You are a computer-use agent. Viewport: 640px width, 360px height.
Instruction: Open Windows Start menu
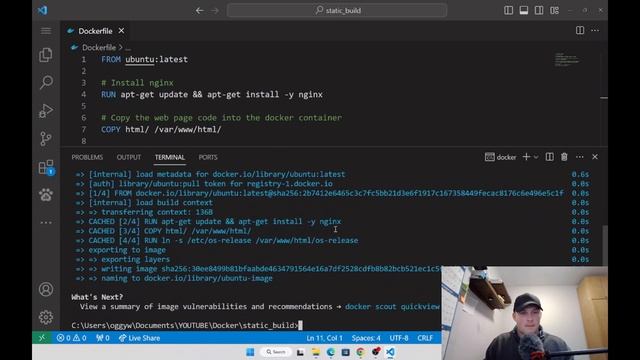coord(250,352)
